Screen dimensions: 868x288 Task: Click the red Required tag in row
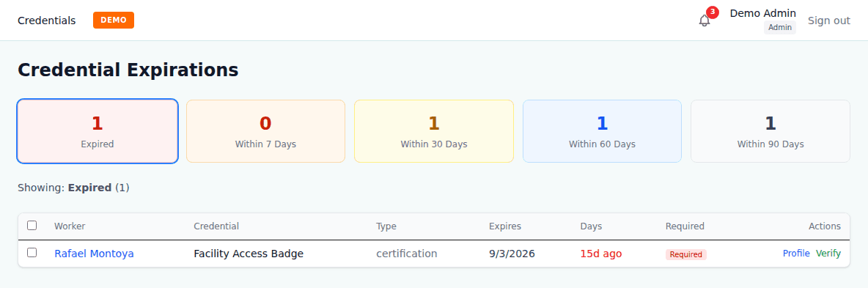[686, 255]
